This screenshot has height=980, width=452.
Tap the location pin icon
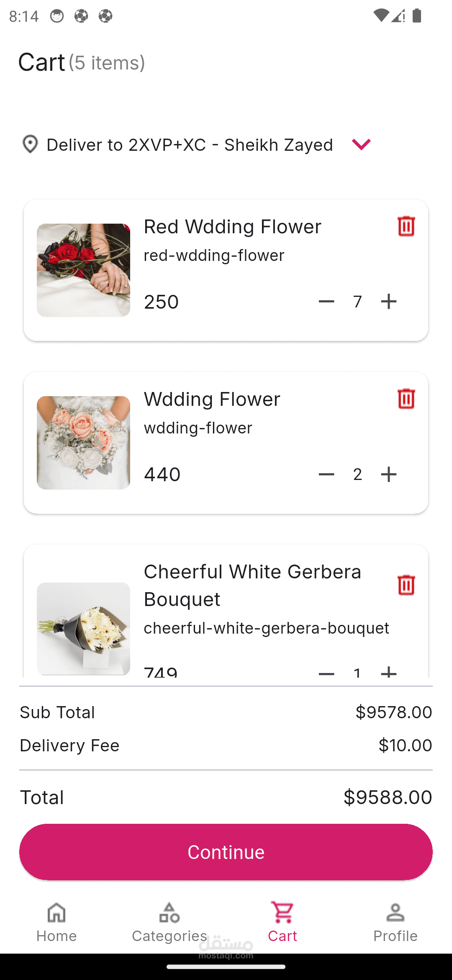30,144
